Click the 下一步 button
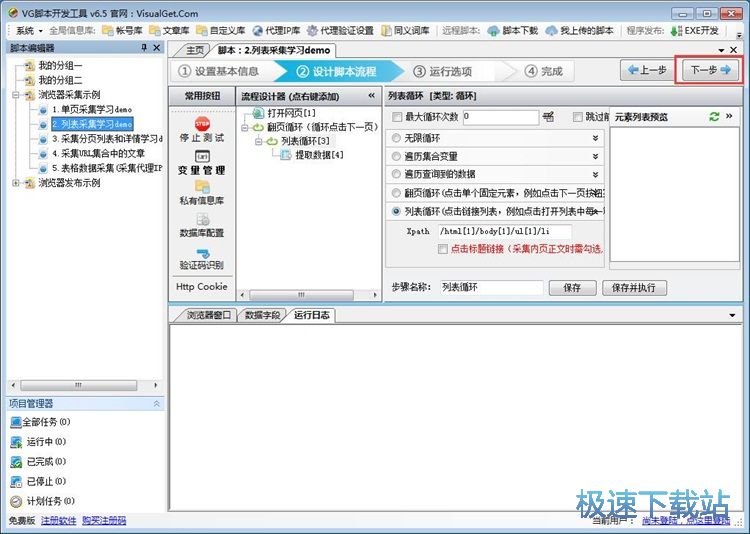Viewport: 750px width, 534px height. (710, 70)
